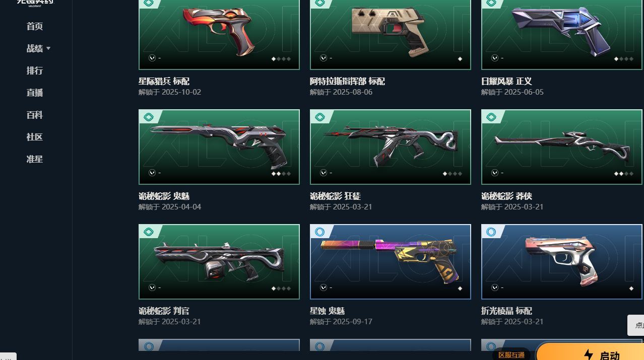Click green tier icon on 诡秘蛇影 狂徒 card
The height and width of the screenshot is (360, 644).
pyautogui.click(x=320, y=117)
